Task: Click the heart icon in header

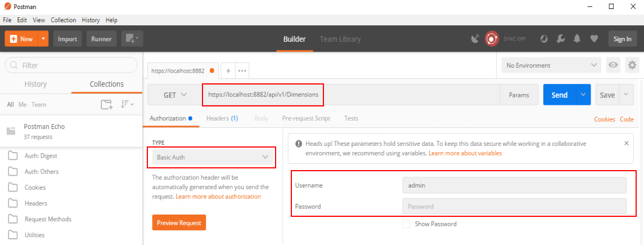Action: pos(594,39)
